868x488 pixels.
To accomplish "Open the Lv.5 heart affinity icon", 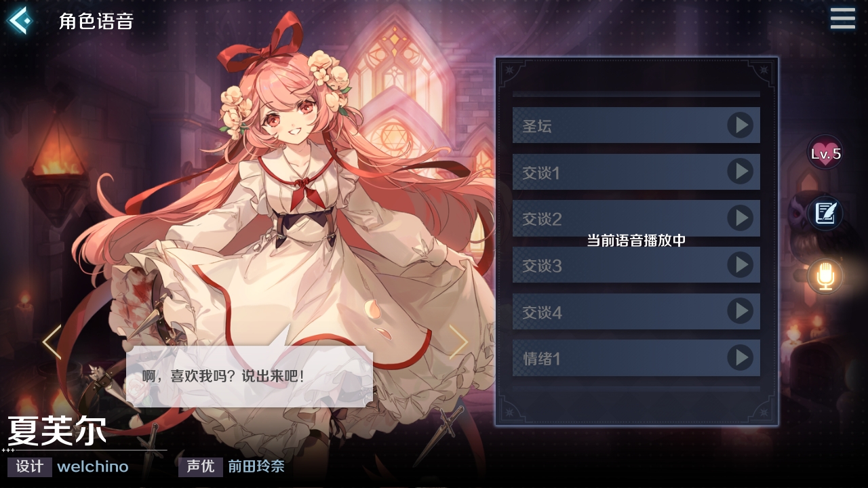I will coord(825,153).
